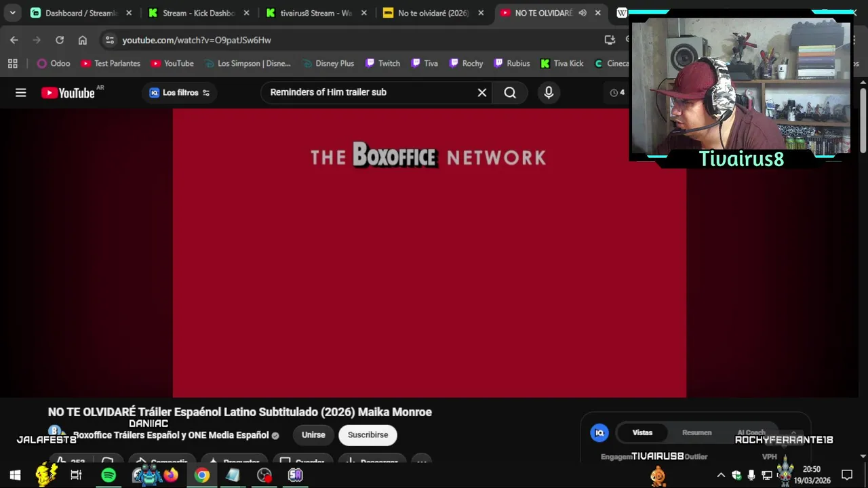
Task: Select the Vistas tab in vidIQ panel
Action: pyautogui.click(x=642, y=432)
